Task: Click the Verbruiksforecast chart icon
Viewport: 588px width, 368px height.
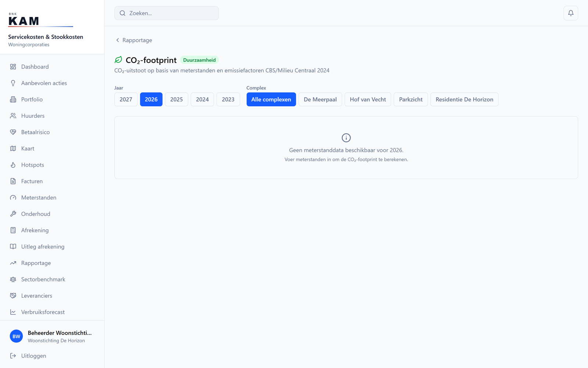Action: (x=13, y=312)
